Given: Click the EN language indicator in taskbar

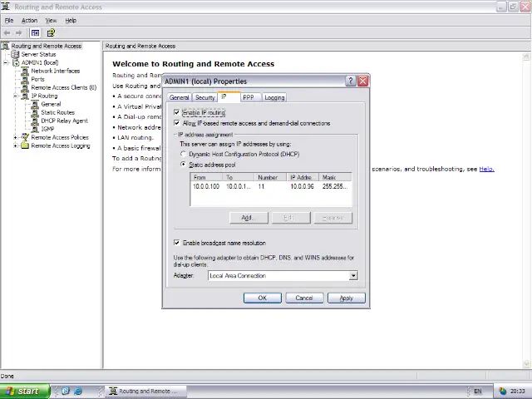Looking at the screenshot, I should pyautogui.click(x=478, y=392).
